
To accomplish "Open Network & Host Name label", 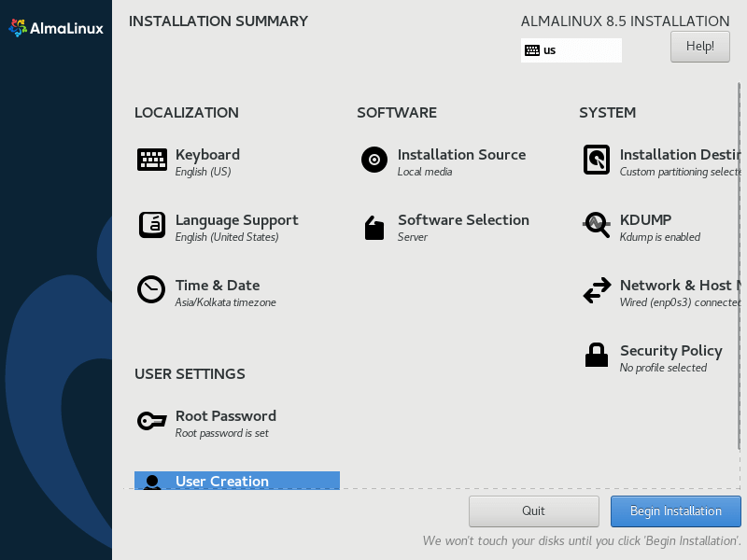I will (x=681, y=286).
